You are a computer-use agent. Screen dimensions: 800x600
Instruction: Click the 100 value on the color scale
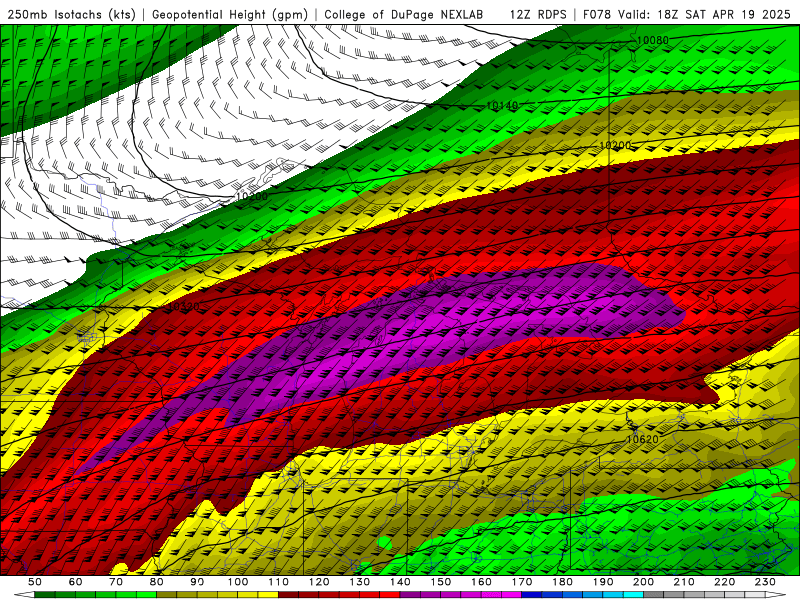point(238,582)
